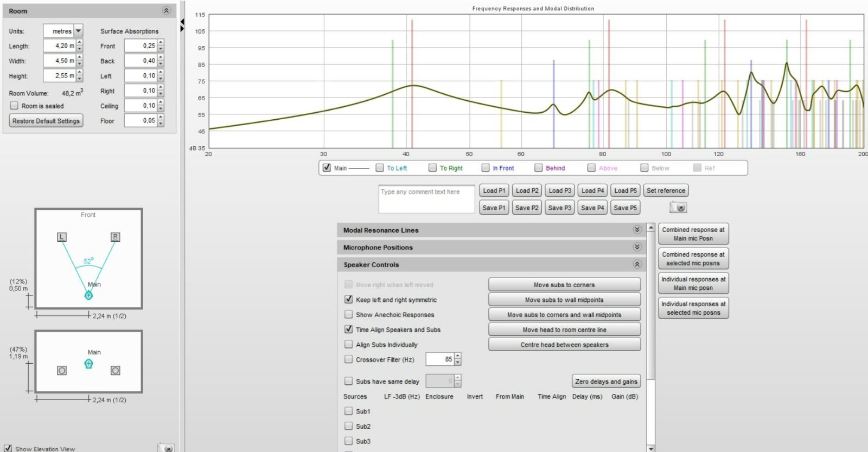Load preset P5
Screen dimensions: 868x452
(x=626, y=190)
